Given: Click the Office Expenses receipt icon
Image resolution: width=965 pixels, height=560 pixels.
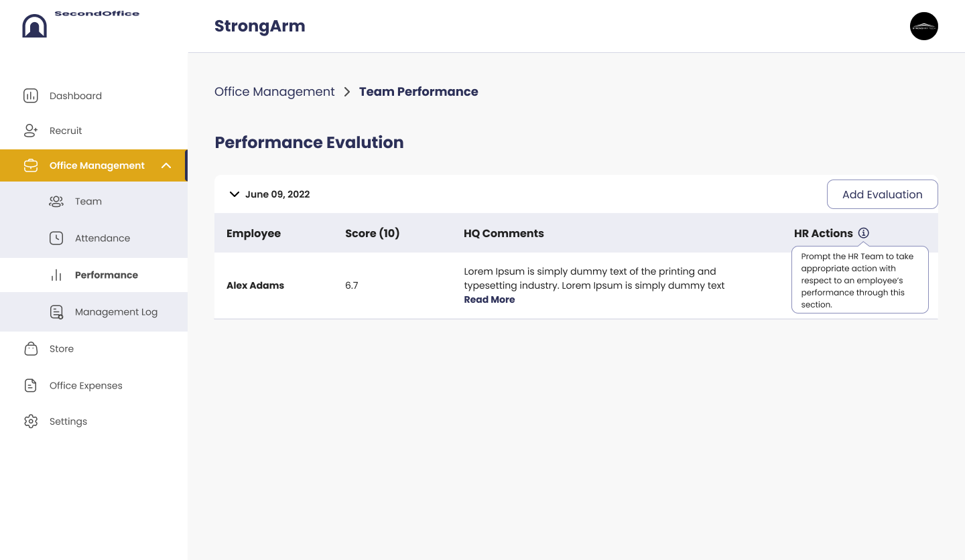Looking at the screenshot, I should [x=30, y=385].
